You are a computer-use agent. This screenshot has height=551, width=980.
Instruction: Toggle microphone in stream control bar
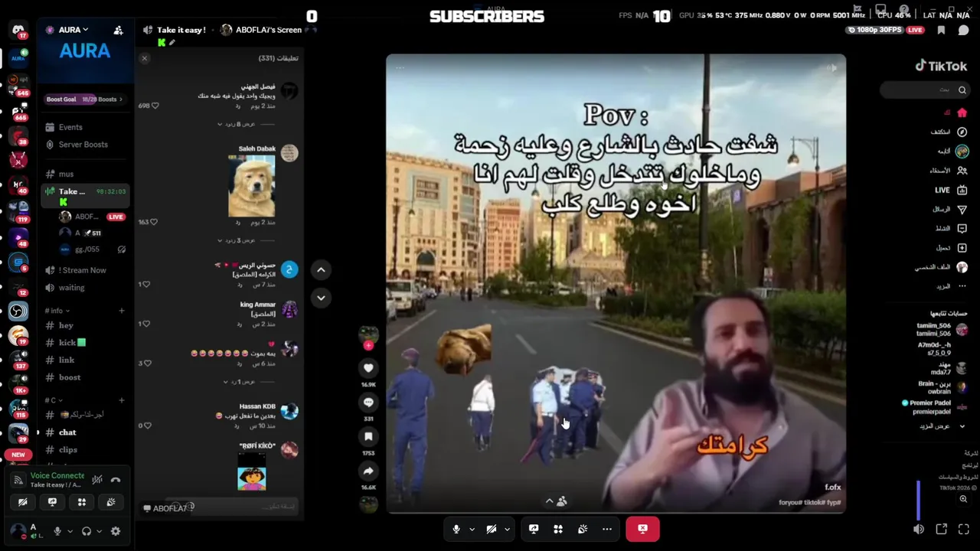[x=456, y=529]
